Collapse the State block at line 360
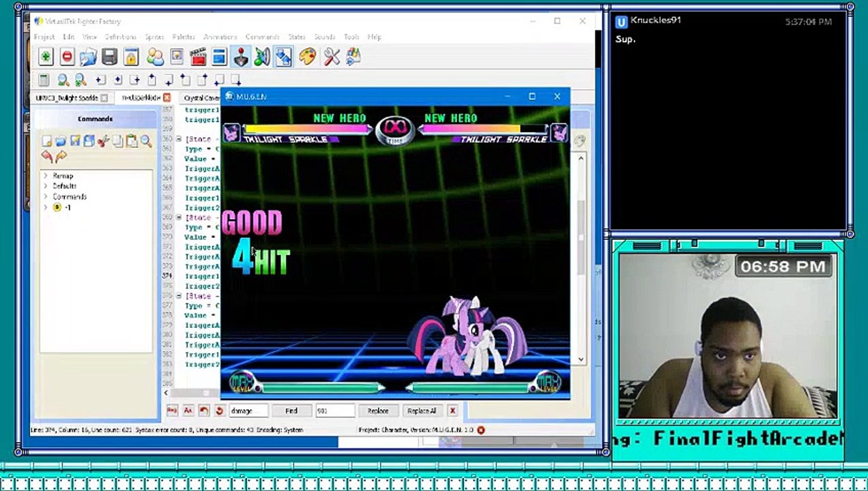Viewport: 868px width, 491px height. (179, 139)
